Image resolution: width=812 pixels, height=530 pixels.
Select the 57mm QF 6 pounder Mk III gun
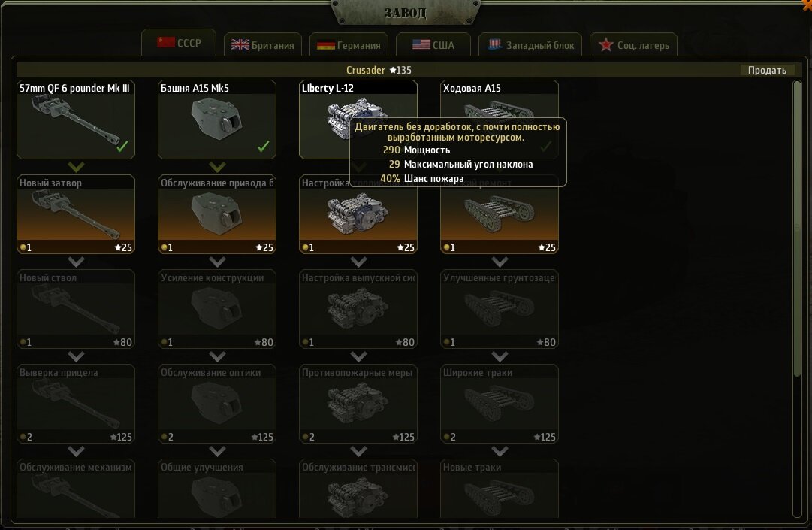coord(76,120)
